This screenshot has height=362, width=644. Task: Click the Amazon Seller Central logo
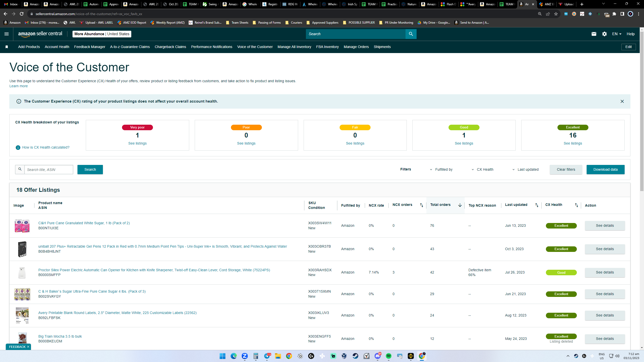pos(40,34)
